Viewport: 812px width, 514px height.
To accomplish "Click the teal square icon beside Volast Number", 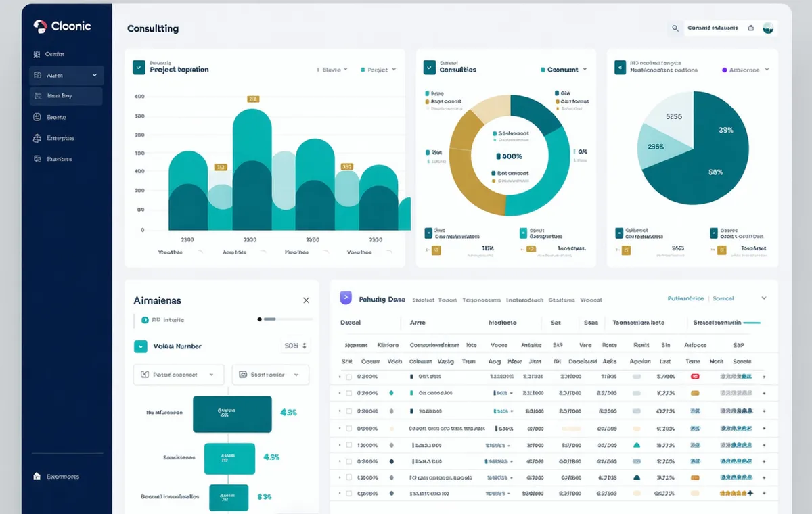I will coord(141,346).
